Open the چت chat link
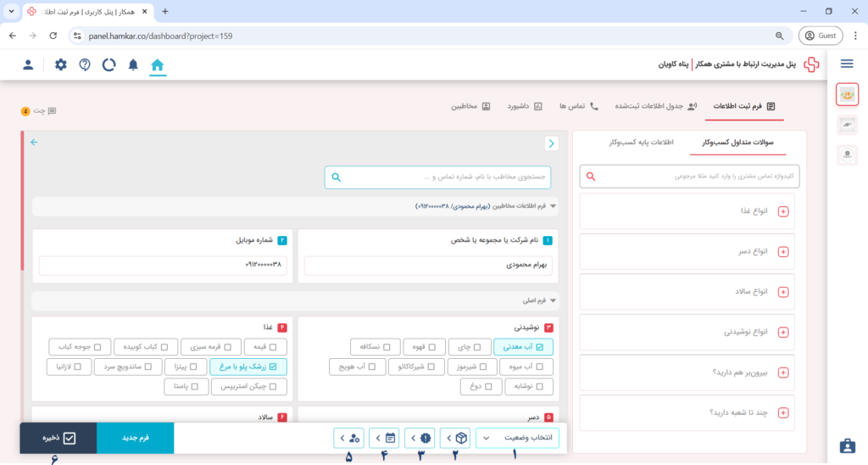The width and height of the screenshot is (868, 465). tap(39, 111)
